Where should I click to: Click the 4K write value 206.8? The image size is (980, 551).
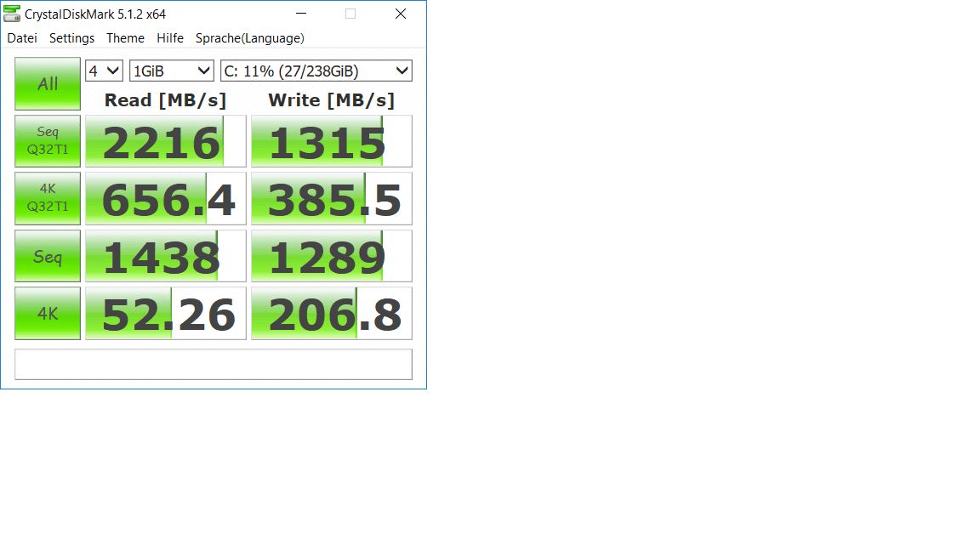pos(331,314)
